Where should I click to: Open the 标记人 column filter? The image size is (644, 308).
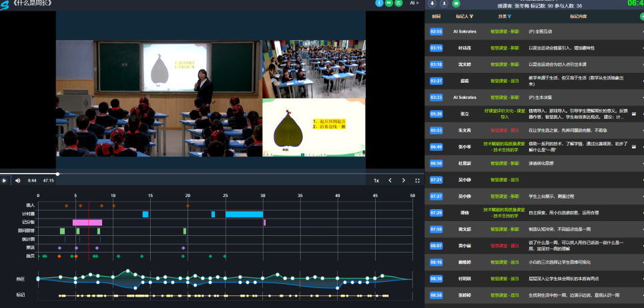(x=472, y=15)
